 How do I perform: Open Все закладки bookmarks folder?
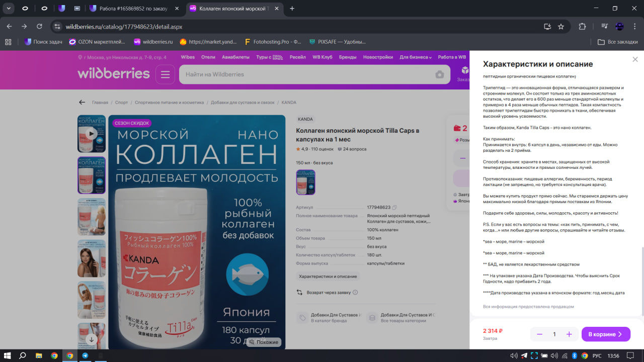click(x=618, y=42)
